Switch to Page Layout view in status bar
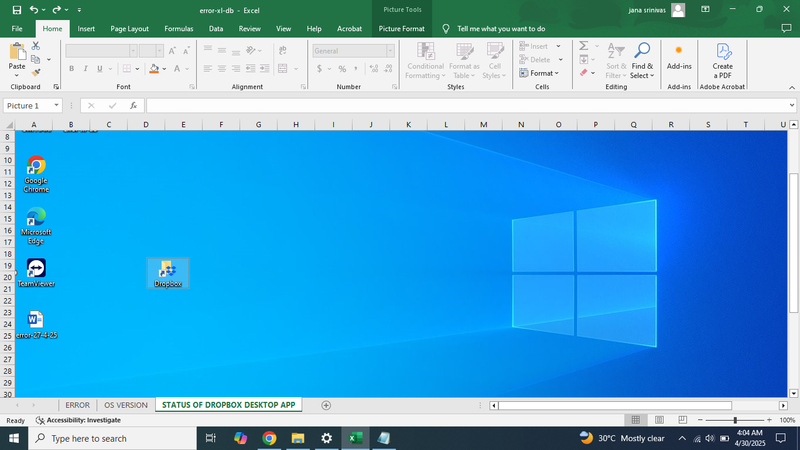 pos(657,421)
